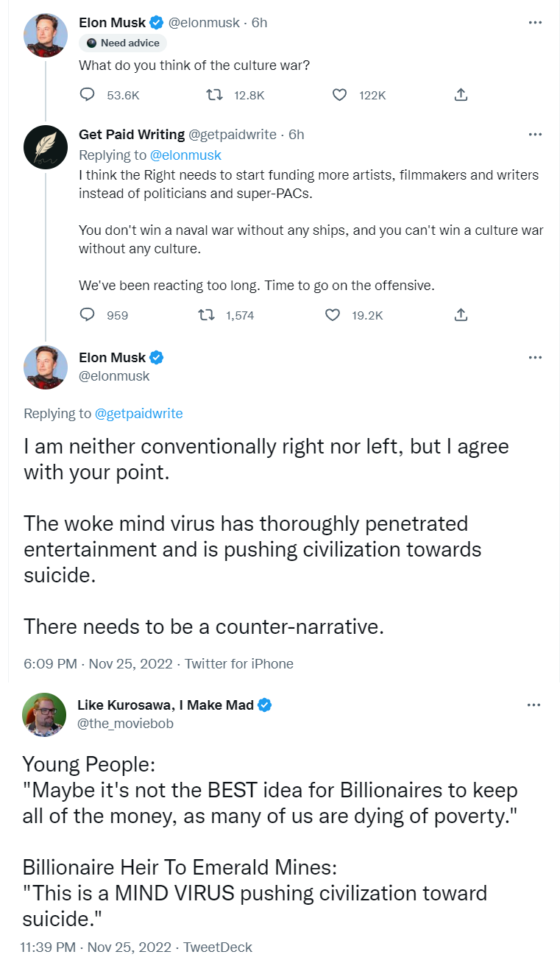Like the Get Paid Writing tweet
Viewport: 560px width, 974px height.
click(x=333, y=315)
